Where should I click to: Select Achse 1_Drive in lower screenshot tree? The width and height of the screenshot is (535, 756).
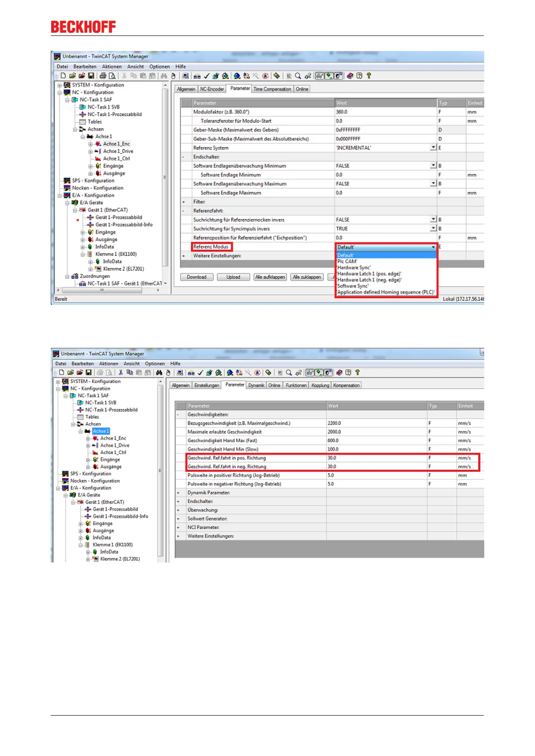(x=115, y=445)
